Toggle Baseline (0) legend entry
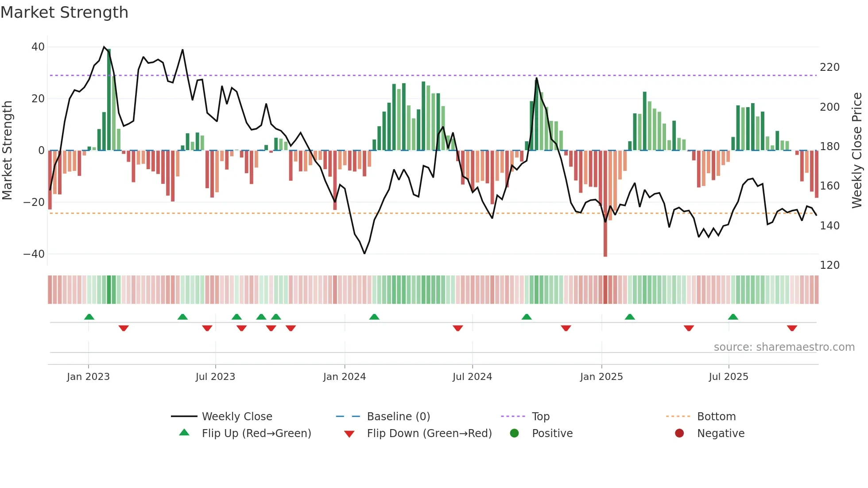This screenshot has height=488, width=868. [398, 416]
